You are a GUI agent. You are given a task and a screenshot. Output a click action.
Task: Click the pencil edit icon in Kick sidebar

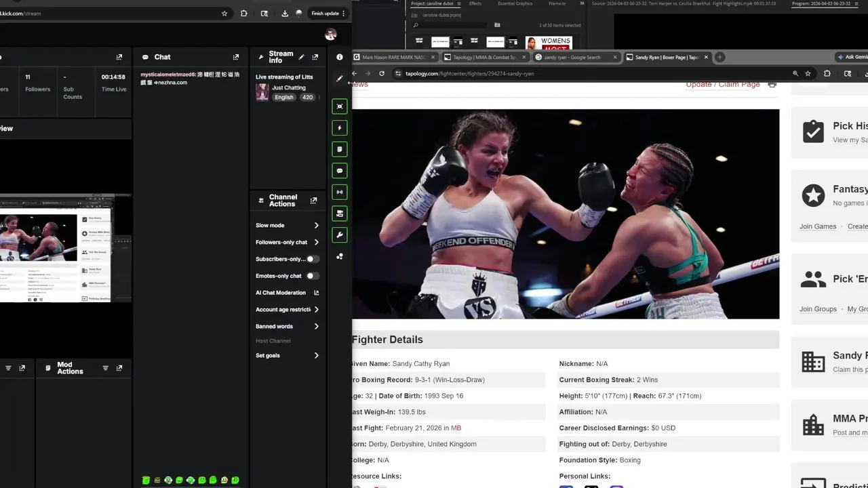pos(340,79)
